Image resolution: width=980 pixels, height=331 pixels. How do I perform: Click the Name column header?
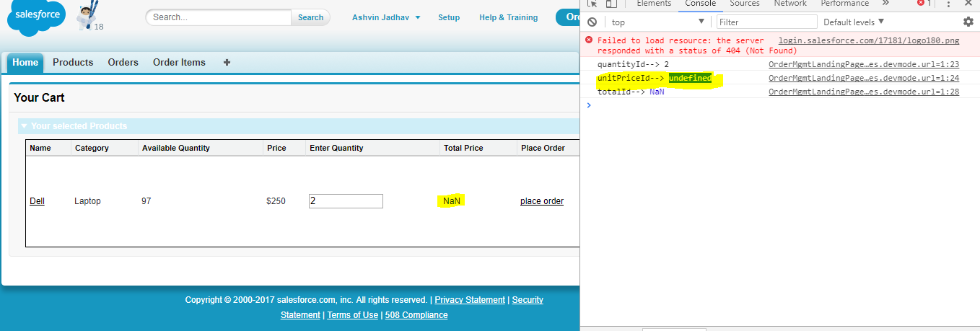pos(40,148)
